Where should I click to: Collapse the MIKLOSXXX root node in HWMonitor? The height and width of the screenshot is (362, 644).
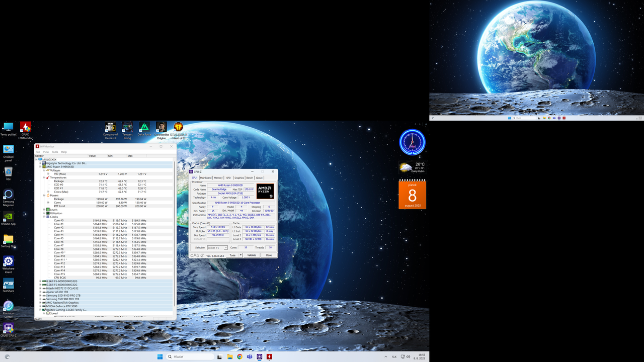(x=37, y=159)
